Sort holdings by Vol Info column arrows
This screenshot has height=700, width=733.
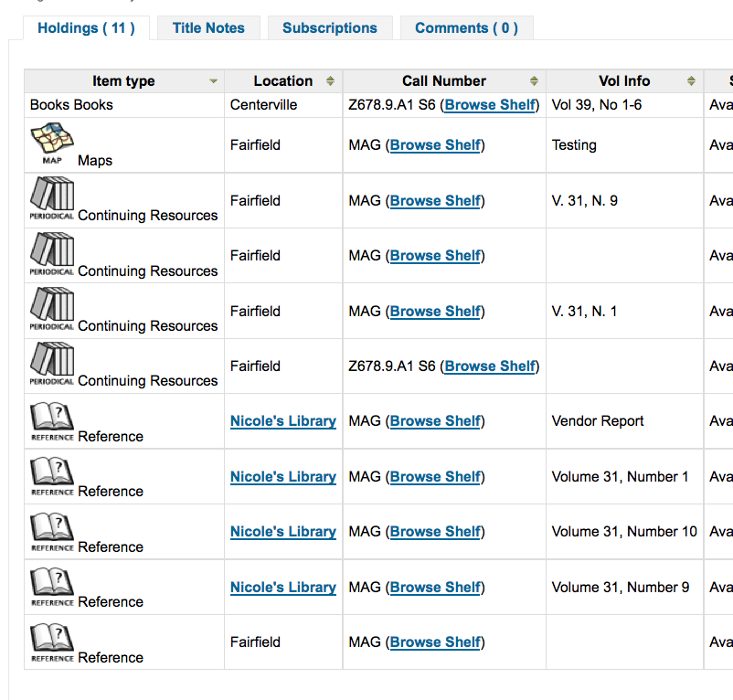pyautogui.click(x=692, y=81)
